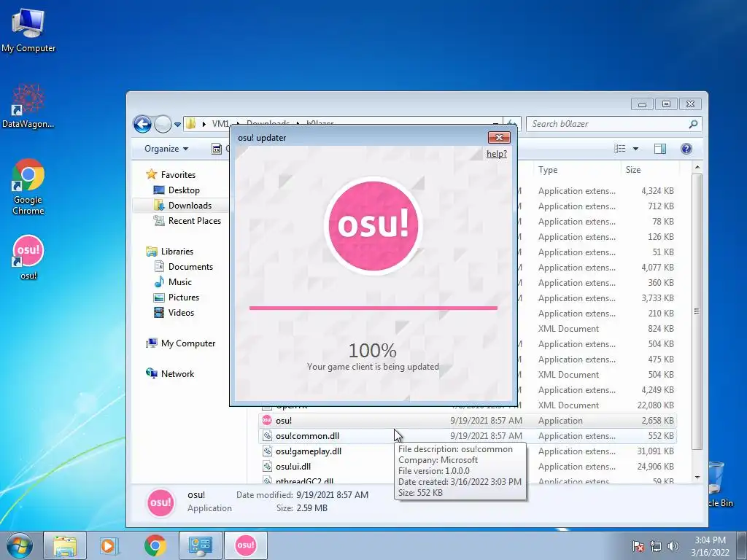Click the pink osu! logo in updater

point(373,225)
